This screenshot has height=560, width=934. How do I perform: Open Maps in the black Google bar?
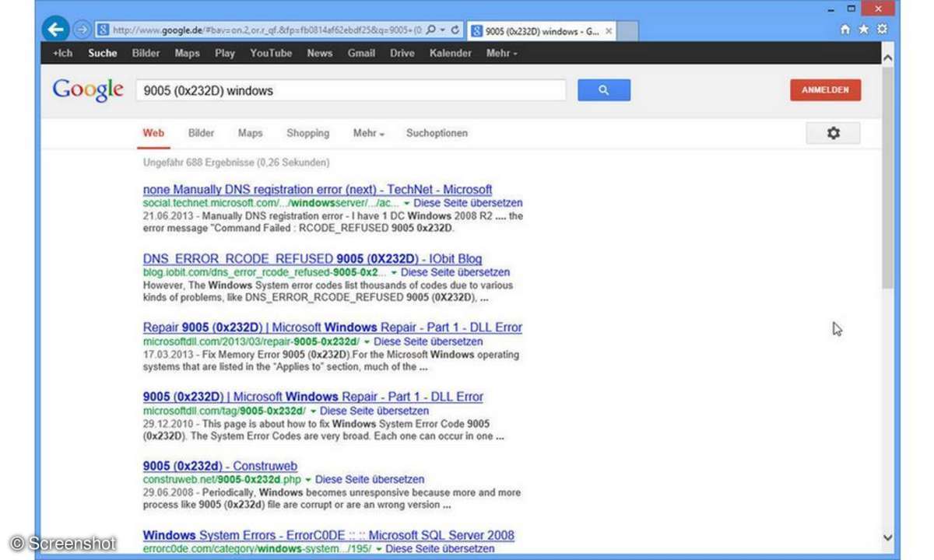(x=187, y=53)
